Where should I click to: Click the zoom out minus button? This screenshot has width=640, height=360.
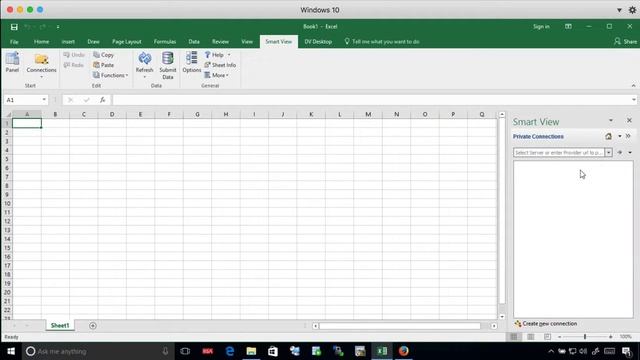tap(560, 337)
